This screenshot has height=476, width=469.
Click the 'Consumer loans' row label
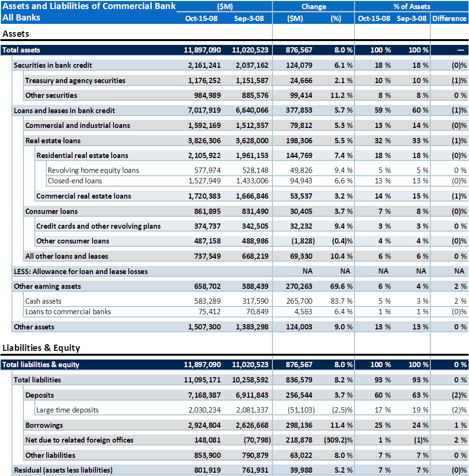[52, 212]
